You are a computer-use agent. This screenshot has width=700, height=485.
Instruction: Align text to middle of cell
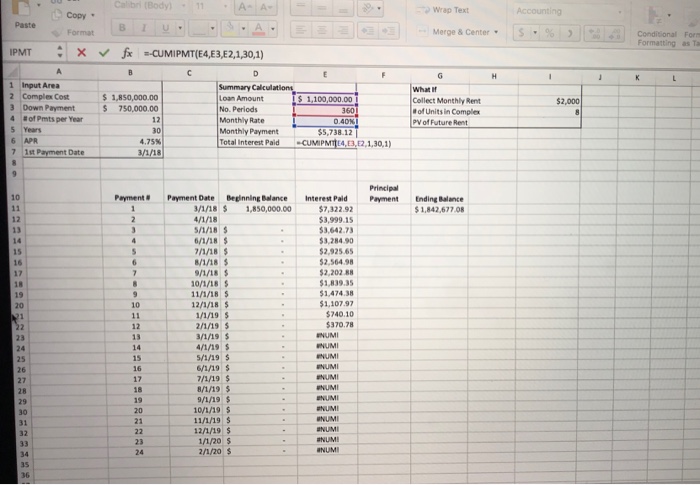[x=321, y=8]
